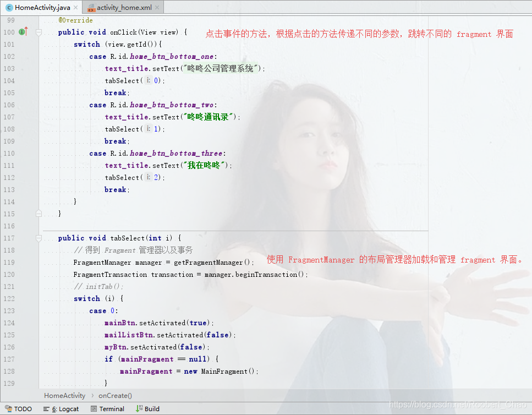This screenshot has height=415, width=532.
Task: Click HomeActivity in the breadcrumb bar
Action: (64, 395)
